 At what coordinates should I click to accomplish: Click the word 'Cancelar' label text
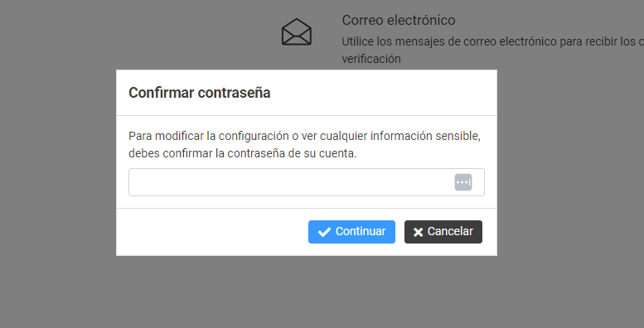[450, 232]
